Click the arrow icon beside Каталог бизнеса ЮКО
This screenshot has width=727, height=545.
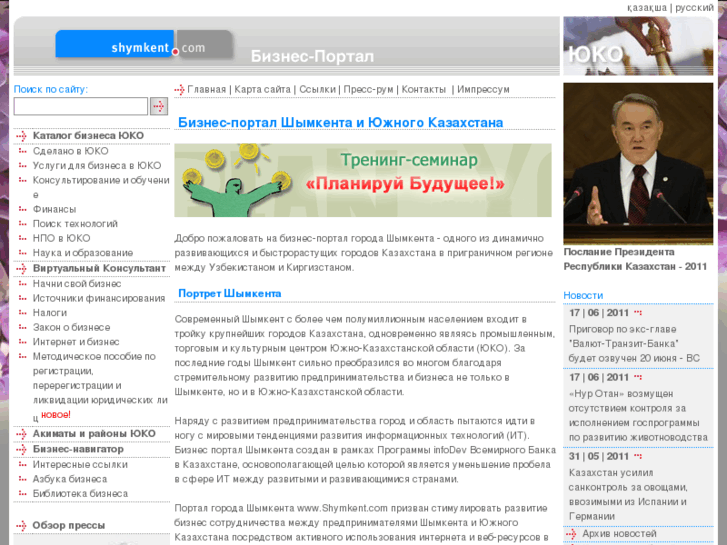click(21, 136)
